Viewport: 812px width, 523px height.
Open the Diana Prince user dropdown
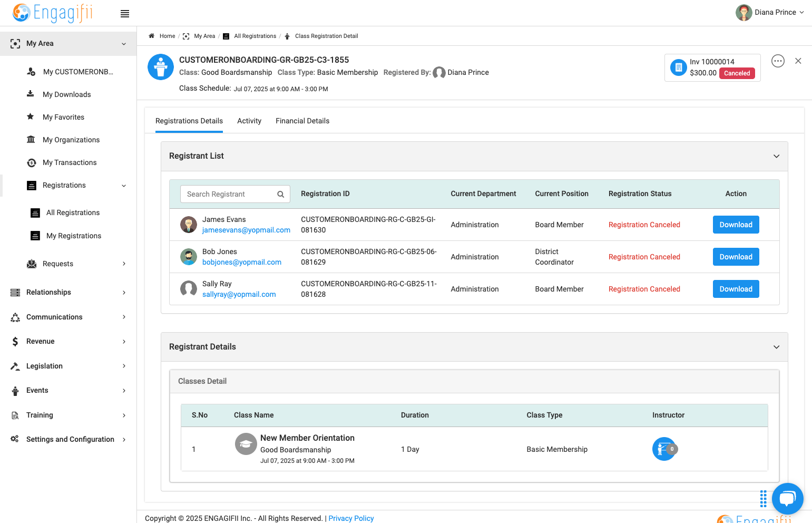click(x=770, y=13)
